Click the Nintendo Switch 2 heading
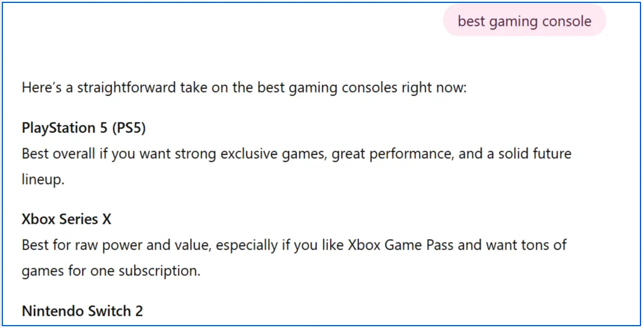Image resolution: width=644 pixels, height=328 pixels. pos(82,310)
